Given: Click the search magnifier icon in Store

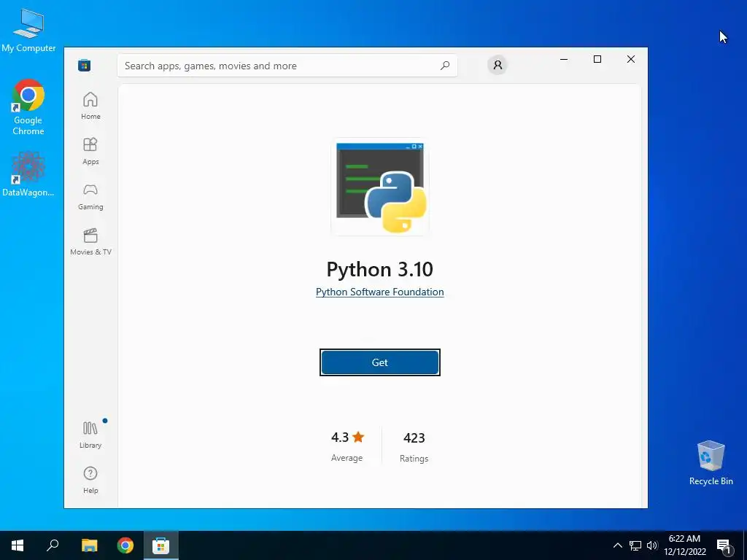Looking at the screenshot, I should click(445, 66).
